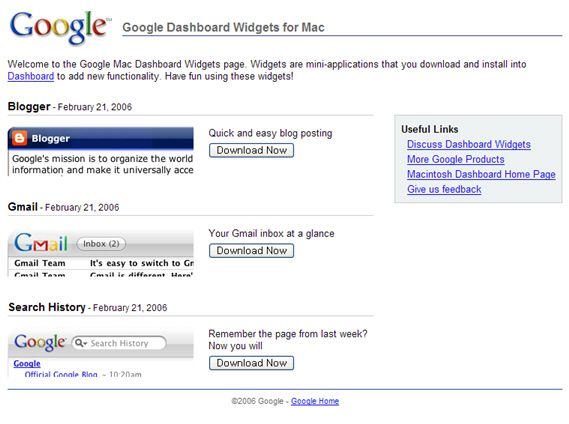This screenshot has height=424, width=569.
Task: Click the Blogger widget preview text
Action: click(102, 164)
